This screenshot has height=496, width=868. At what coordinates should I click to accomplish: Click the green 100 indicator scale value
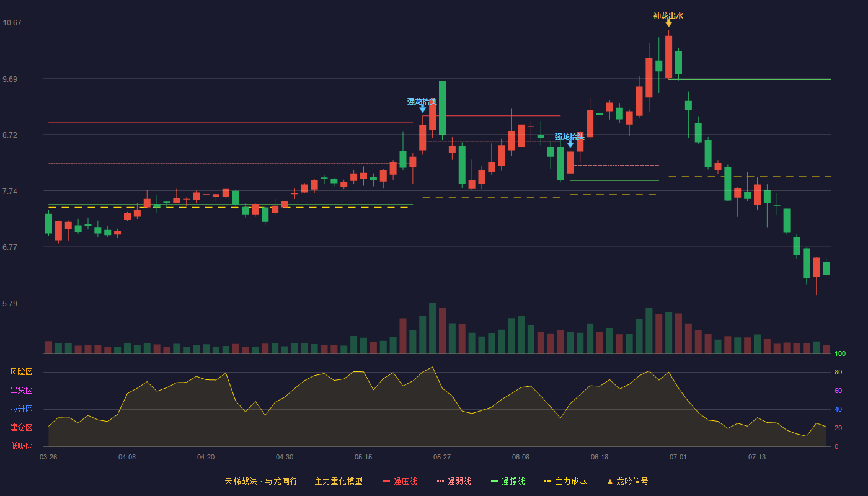(840, 354)
